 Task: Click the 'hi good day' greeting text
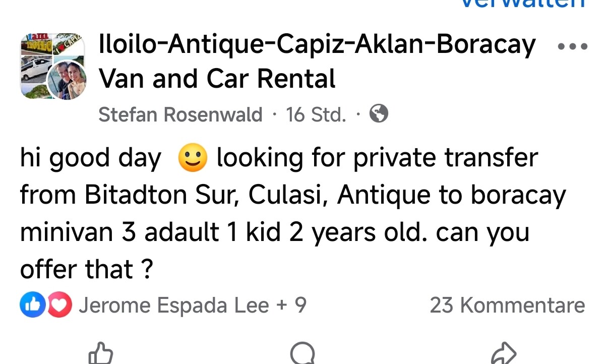point(91,158)
